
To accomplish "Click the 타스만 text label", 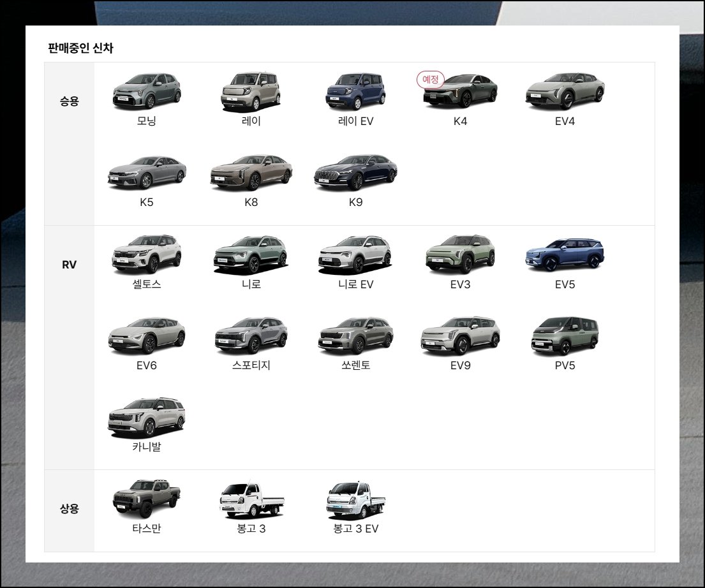I will tap(147, 528).
